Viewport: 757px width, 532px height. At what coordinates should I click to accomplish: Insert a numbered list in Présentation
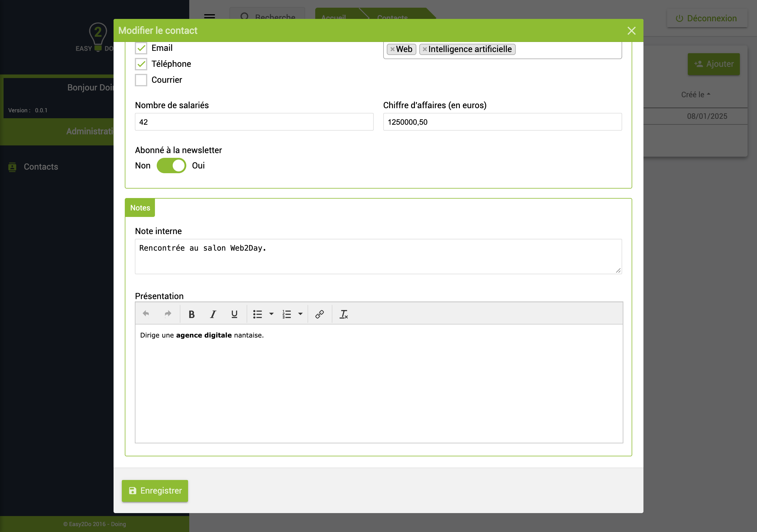287,314
